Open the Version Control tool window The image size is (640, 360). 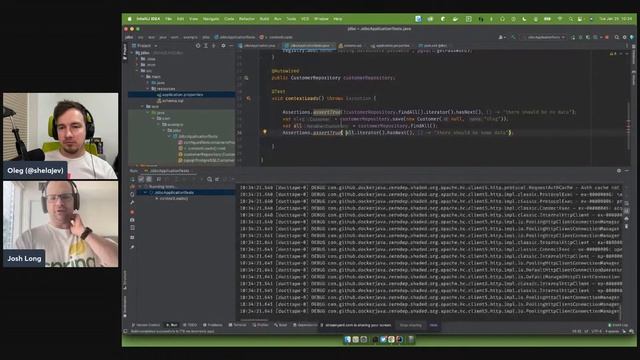(146, 325)
